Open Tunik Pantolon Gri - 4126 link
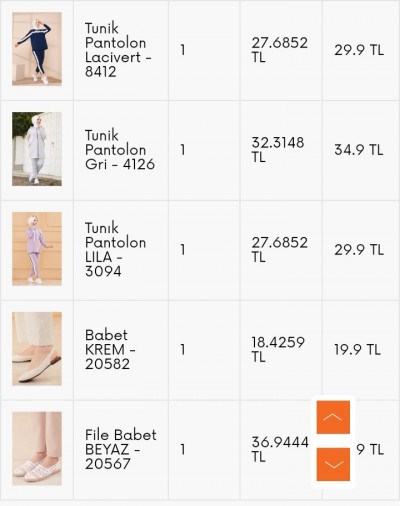 tap(120, 150)
